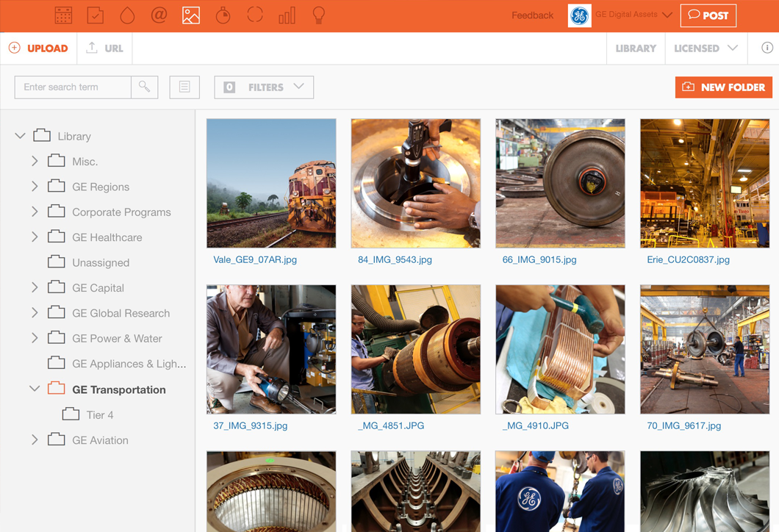Click the Library root folder icon
The height and width of the screenshot is (532, 779).
[x=42, y=136]
